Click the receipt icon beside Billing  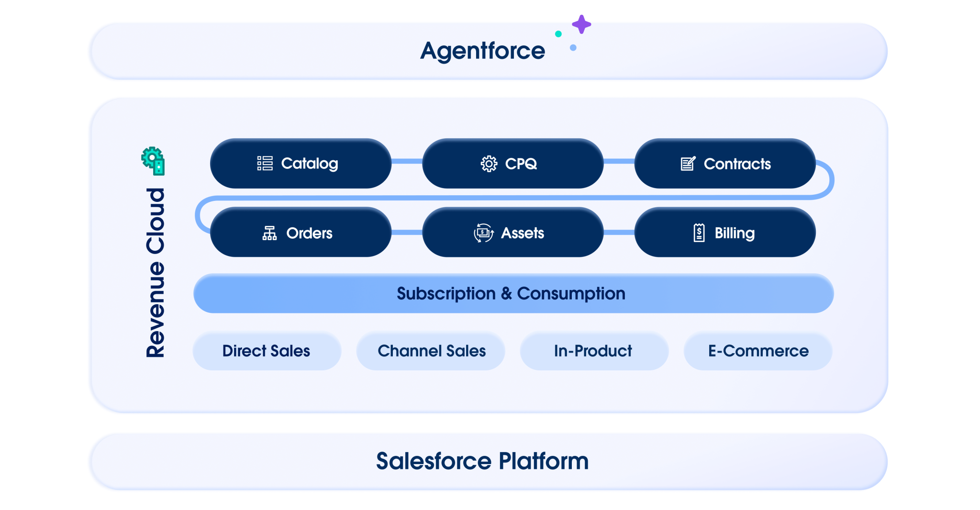699,233
